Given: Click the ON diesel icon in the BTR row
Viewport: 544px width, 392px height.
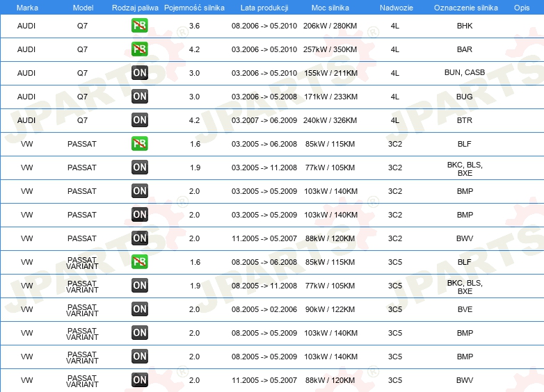Looking at the screenshot, I should click(139, 120).
